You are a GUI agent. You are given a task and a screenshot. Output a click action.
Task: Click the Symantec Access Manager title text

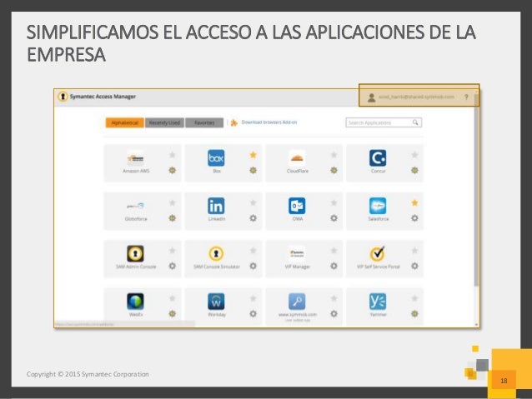pyautogui.click(x=103, y=97)
